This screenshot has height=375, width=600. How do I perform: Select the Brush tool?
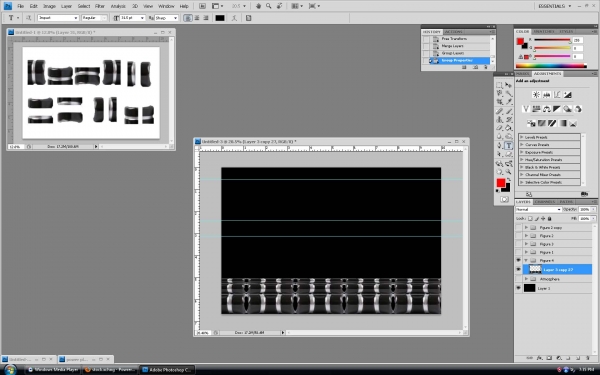point(509,111)
